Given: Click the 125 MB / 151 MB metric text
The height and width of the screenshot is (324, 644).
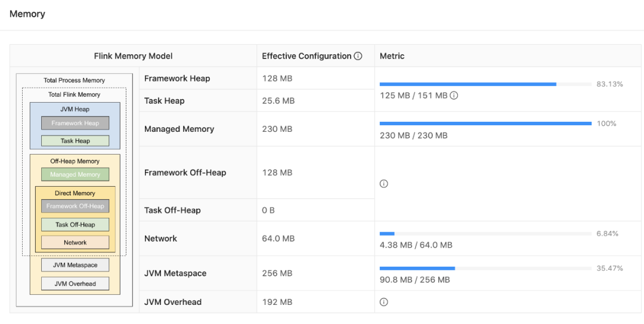Looking at the screenshot, I should pyautogui.click(x=414, y=96).
